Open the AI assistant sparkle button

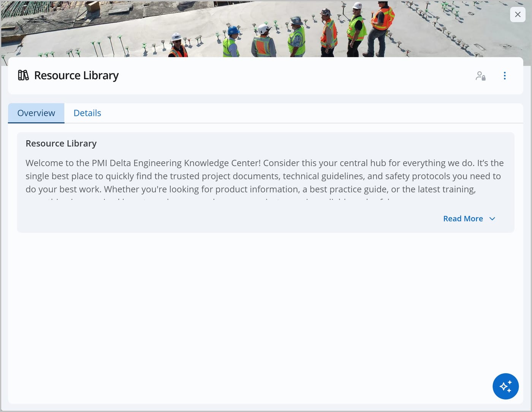(x=505, y=386)
